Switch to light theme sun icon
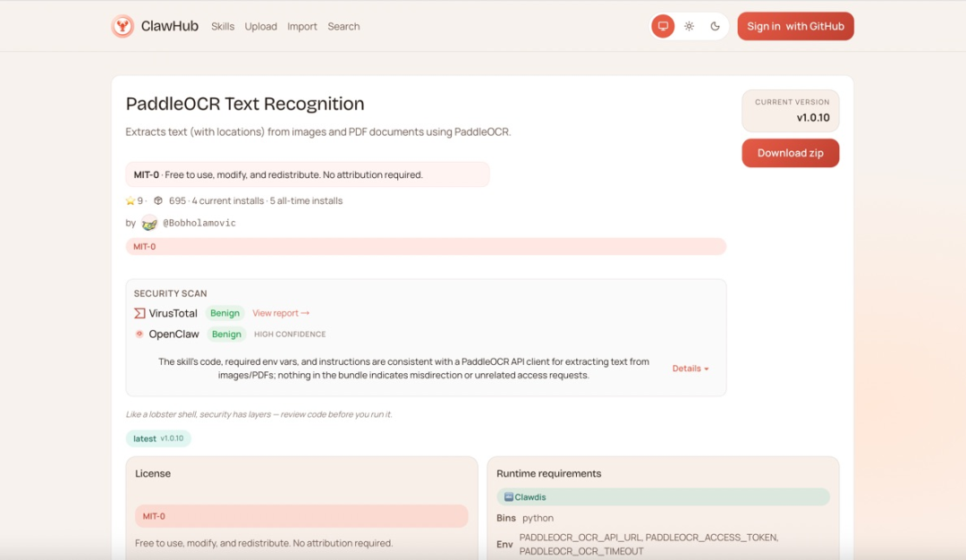This screenshot has height=560, width=966. pyautogui.click(x=689, y=27)
